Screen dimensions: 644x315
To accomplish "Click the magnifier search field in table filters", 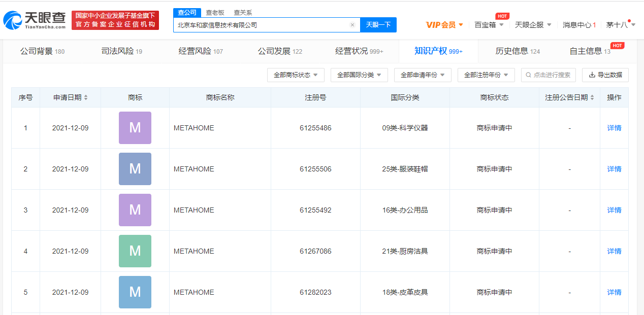I will [x=548, y=75].
